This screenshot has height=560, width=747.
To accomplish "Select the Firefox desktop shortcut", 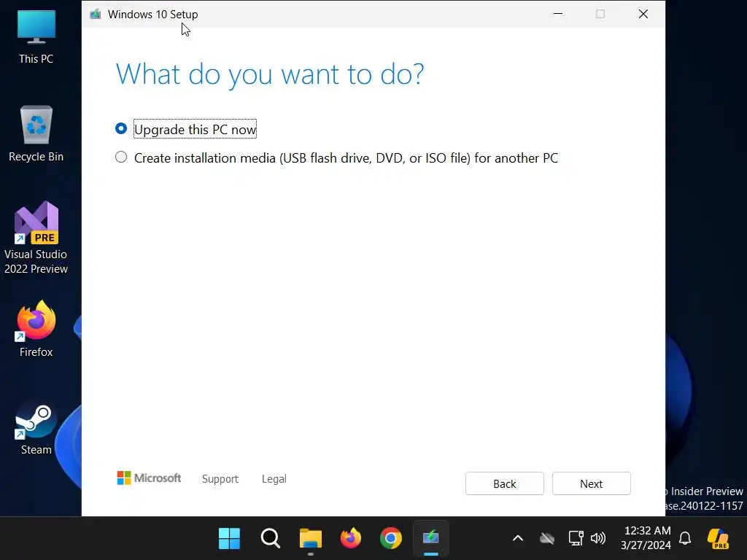I will tap(36, 329).
